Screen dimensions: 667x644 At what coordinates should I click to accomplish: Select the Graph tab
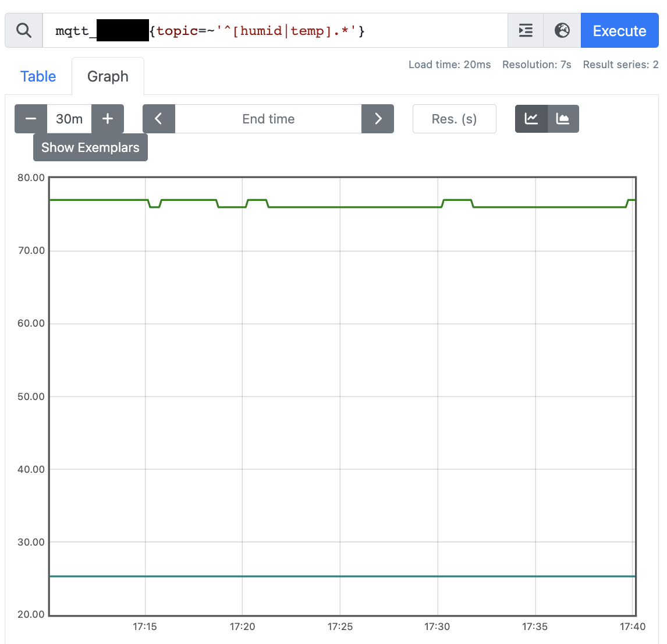point(108,77)
